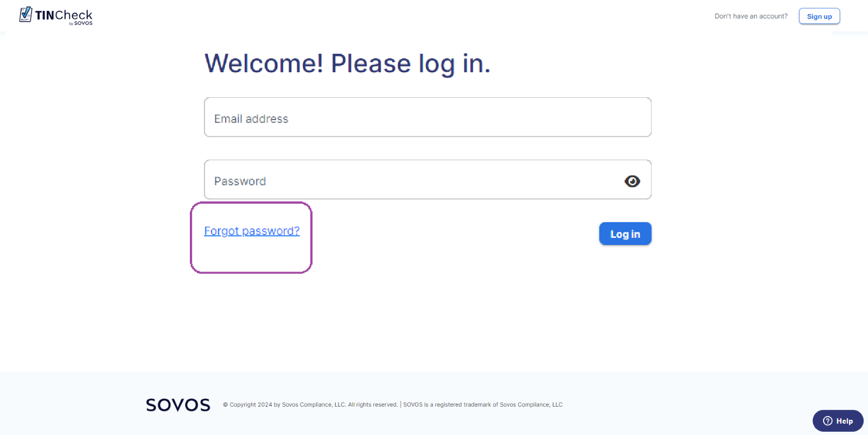Open the Help widget
Screen dimensions: 868x435
point(838,421)
